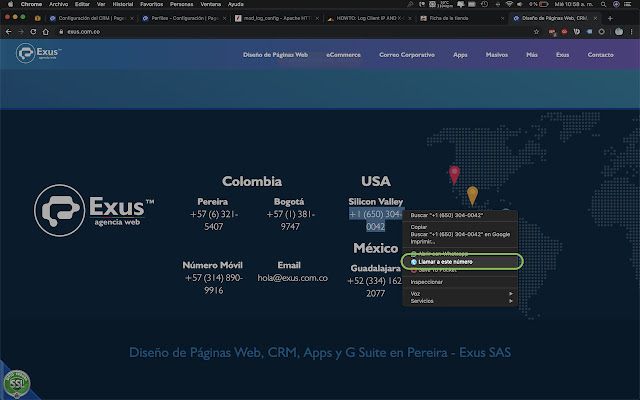Click the Exus logo in the header
Screen dimensions: 640x400
39,53
